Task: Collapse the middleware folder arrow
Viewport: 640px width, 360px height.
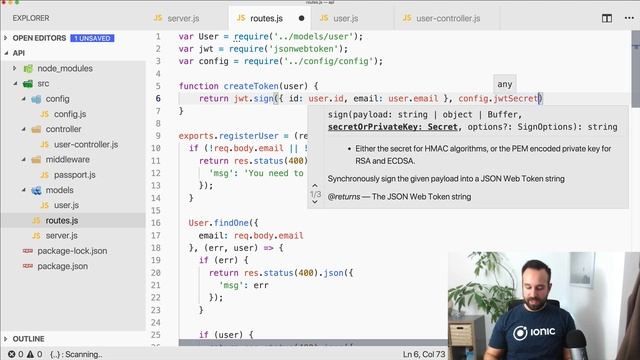Action: (x=23, y=160)
